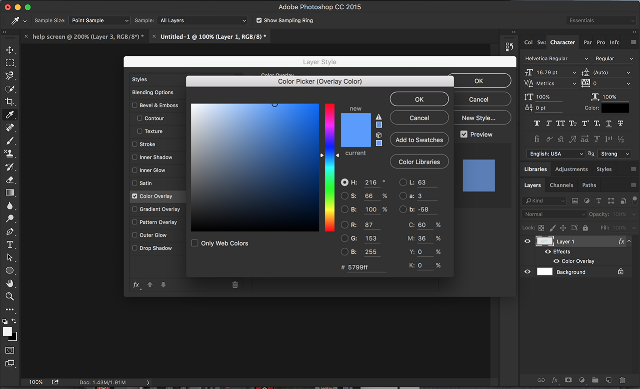
Task: Click the Layer Style delete trash icon
Action: tap(235, 285)
